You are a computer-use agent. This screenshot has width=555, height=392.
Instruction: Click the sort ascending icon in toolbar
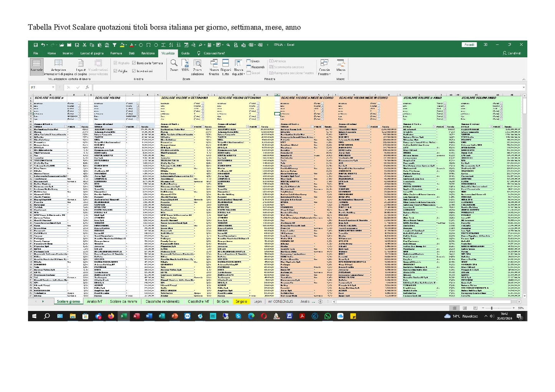pyautogui.click(x=171, y=45)
